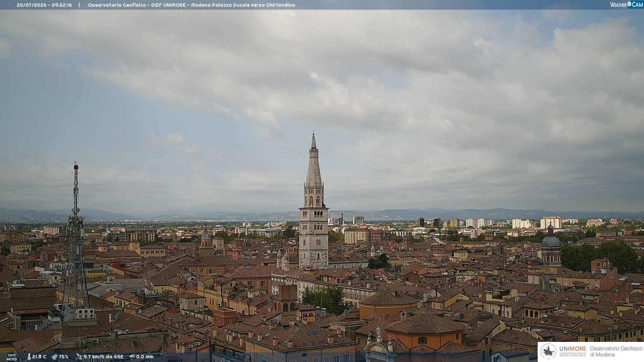Click the UNIMORE university seal emblem
Screen dimensions: 644x362
click(548, 352)
